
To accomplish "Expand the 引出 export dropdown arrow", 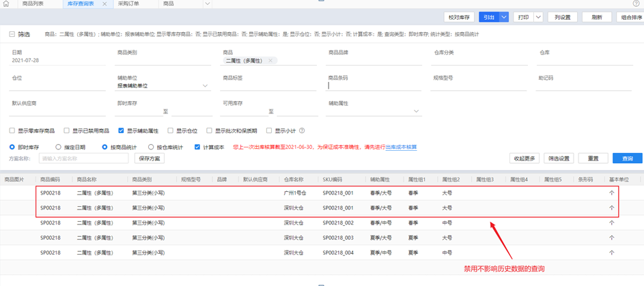I will 504,17.
